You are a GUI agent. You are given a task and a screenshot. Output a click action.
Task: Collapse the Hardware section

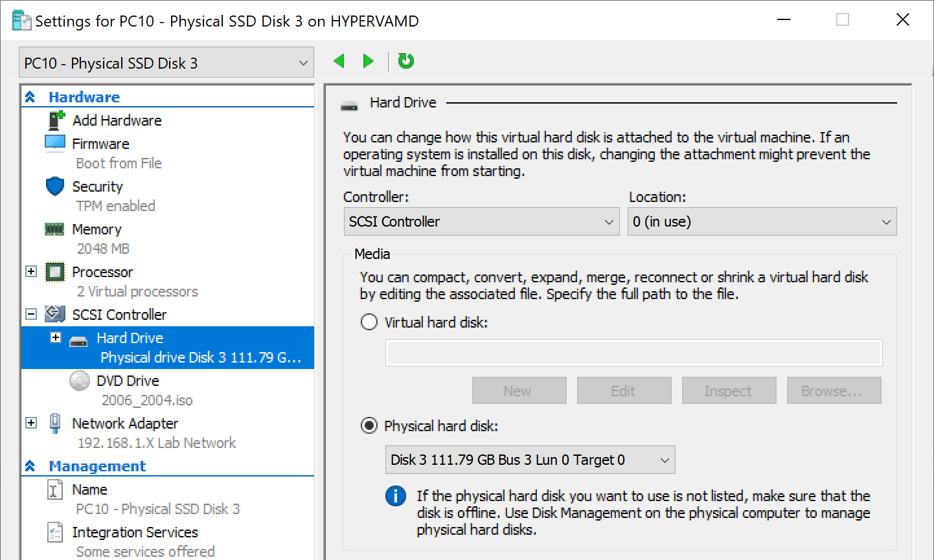(30, 96)
